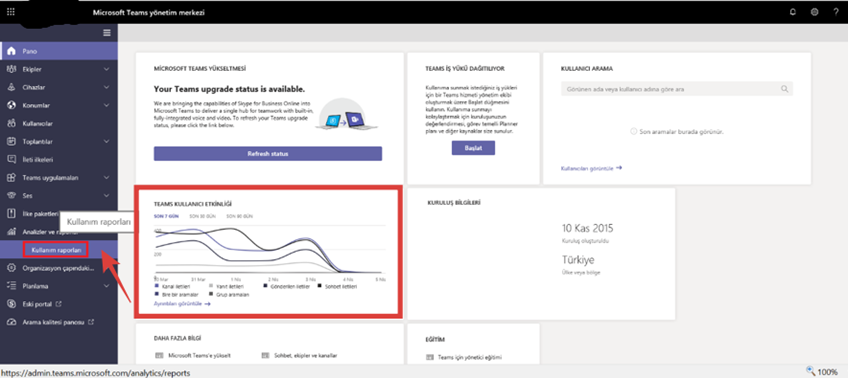Click the zoom magnifier icon at 100%

click(810, 371)
